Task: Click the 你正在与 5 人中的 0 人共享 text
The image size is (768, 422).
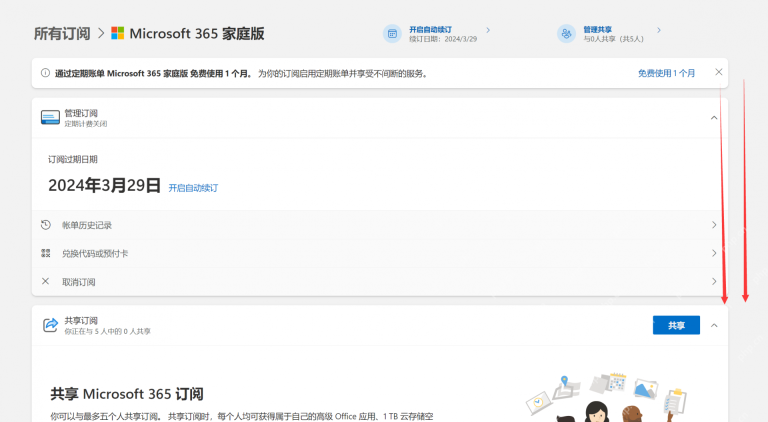Action: pos(107,331)
